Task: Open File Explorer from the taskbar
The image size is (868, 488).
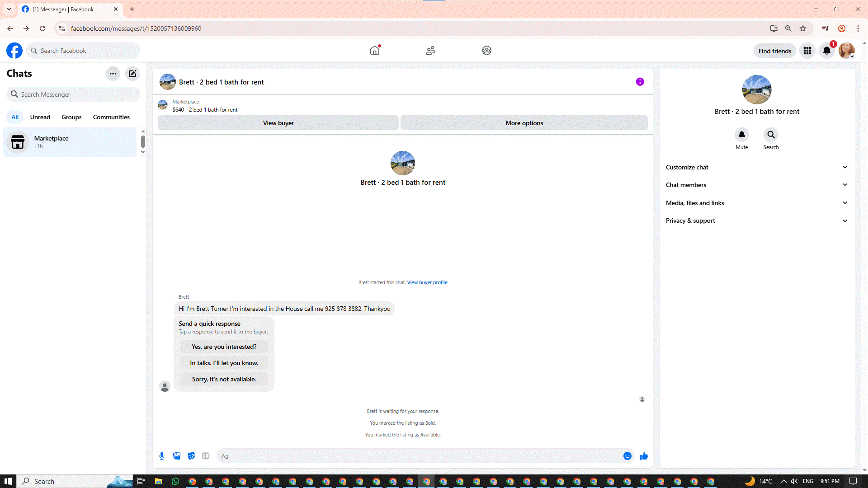Action: click(x=159, y=481)
